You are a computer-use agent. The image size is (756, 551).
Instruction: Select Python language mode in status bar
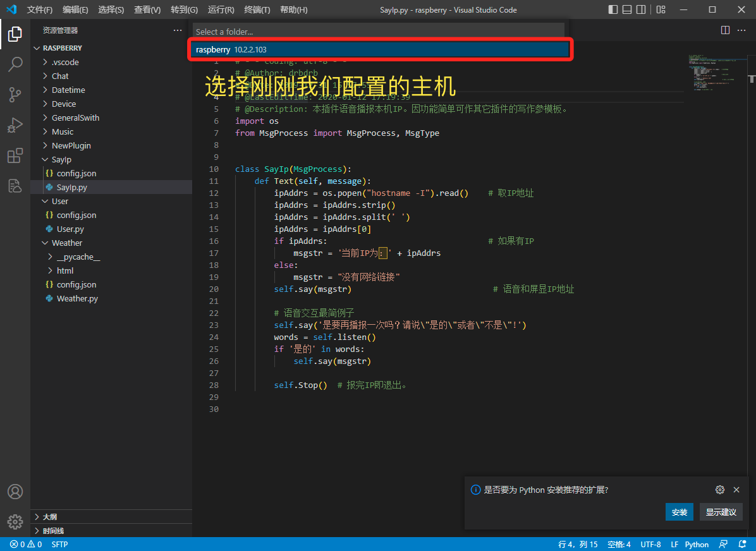tap(697, 544)
